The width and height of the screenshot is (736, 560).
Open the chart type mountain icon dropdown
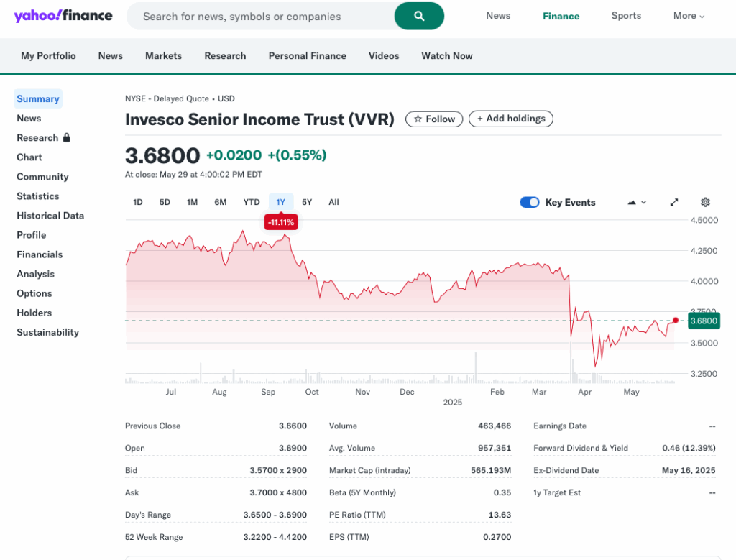[637, 202]
